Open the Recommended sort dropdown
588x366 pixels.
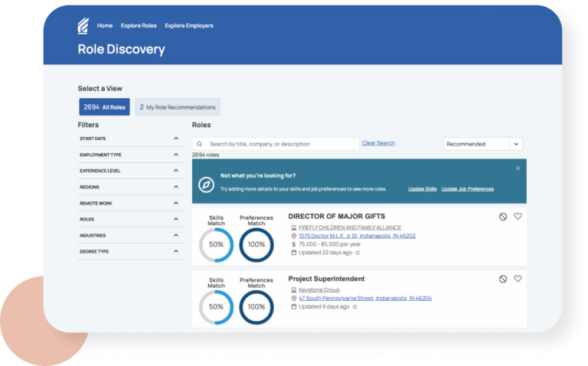[x=482, y=144]
